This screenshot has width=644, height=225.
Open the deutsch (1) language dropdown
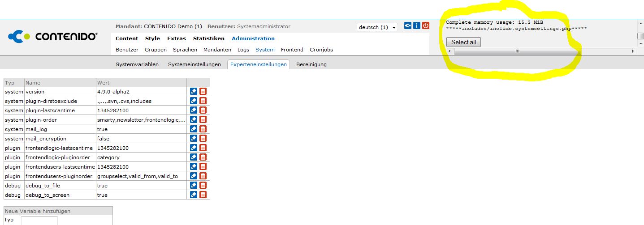(x=377, y=27)
